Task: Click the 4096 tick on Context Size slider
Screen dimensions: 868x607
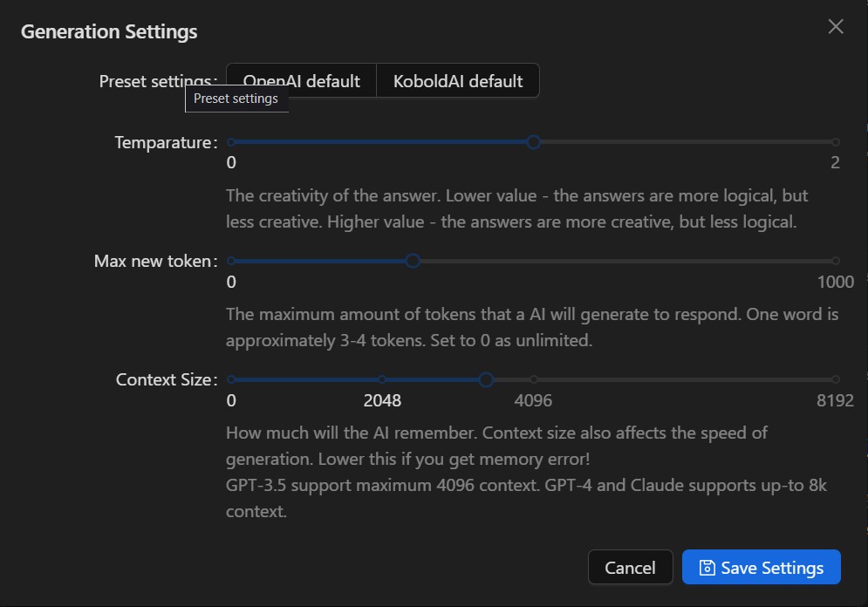Action: point(532,379)
